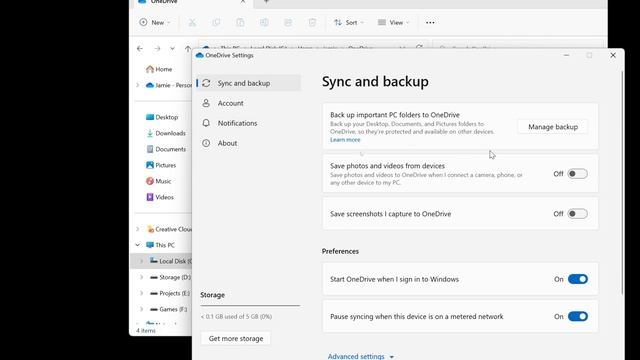Click the Notifications bell icon
The width and height of the screenshot is (640, 360).
[206, 123]
